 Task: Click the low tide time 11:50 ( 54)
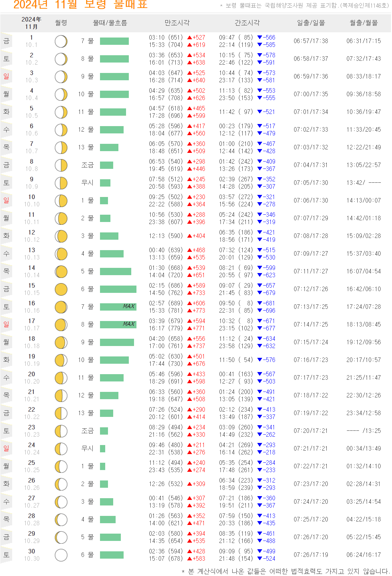(236, 360)
